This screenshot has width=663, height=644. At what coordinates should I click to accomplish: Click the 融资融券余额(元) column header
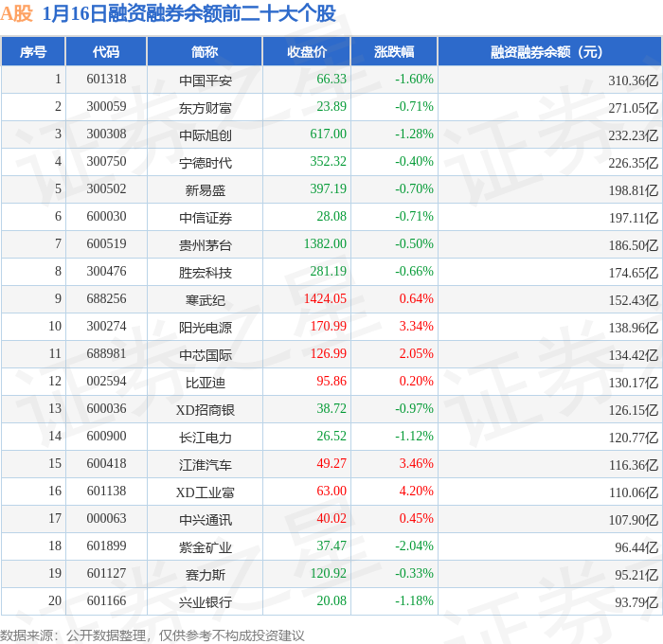[x=549, y=51]
